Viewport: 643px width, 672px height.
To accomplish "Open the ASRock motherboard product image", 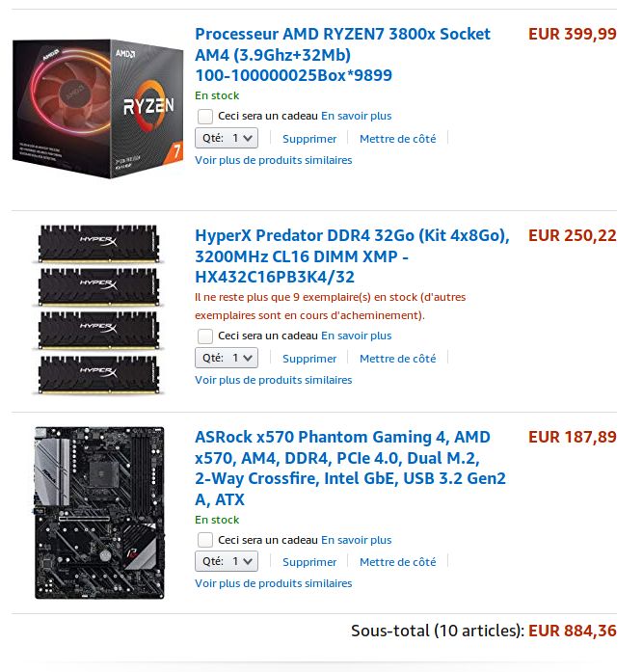I will point(99,513).
